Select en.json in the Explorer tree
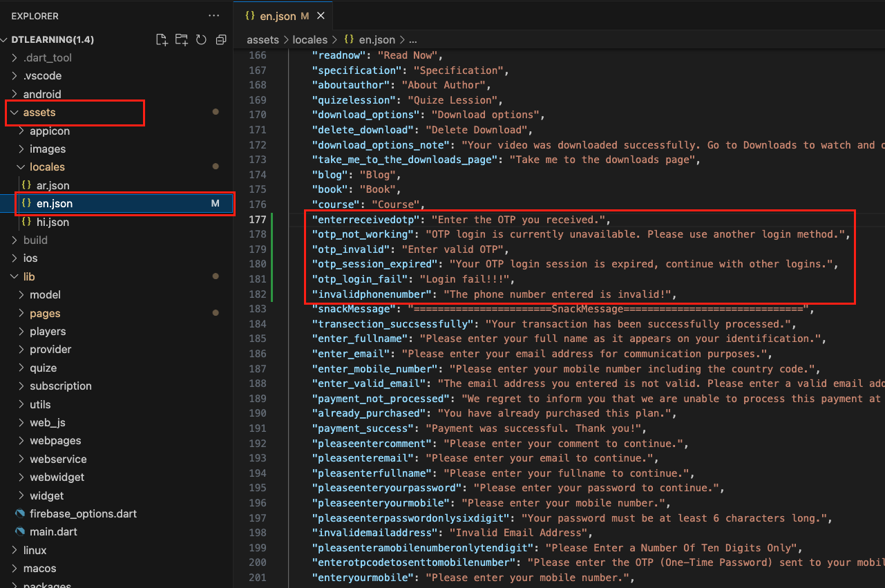Viewport: 885px width, 588px height. pos(55,203)
